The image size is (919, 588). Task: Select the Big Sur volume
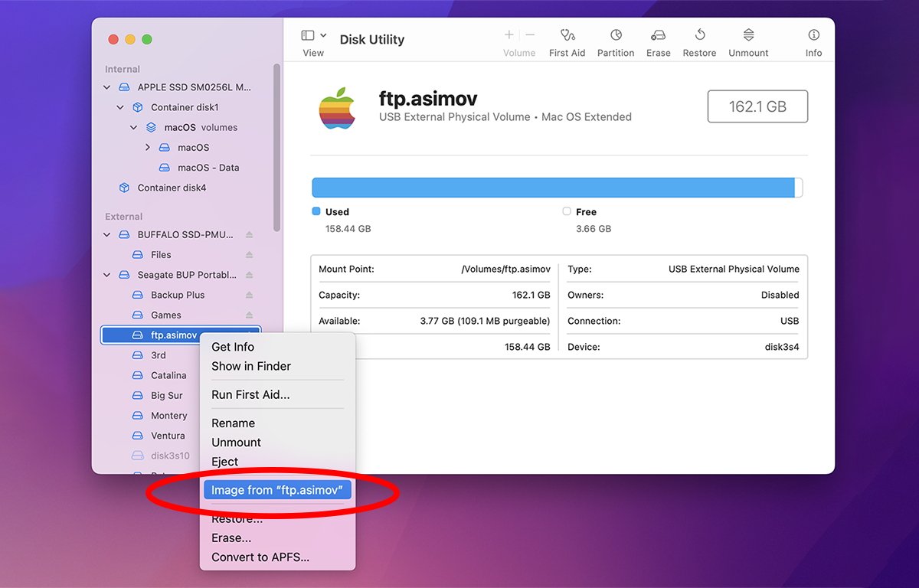[167, 396]
